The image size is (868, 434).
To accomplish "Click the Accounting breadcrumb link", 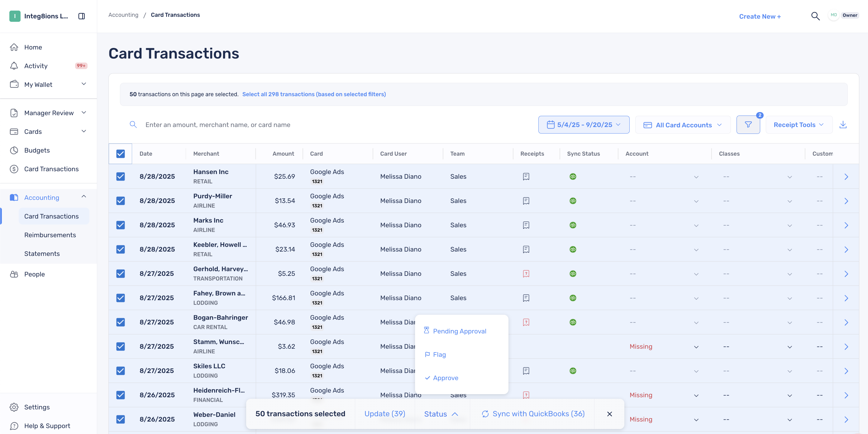I will (123, 15).
